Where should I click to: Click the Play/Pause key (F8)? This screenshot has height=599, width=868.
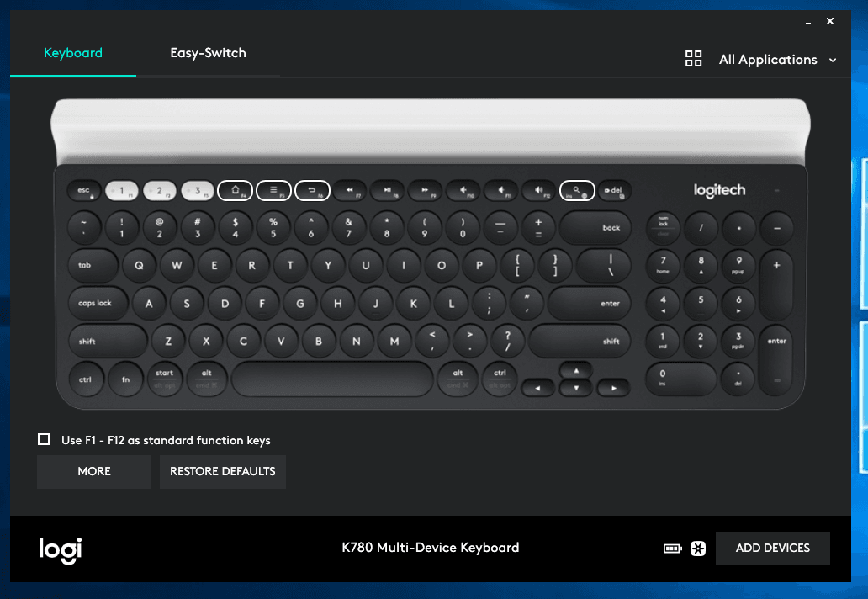click(x=388, y=191)
